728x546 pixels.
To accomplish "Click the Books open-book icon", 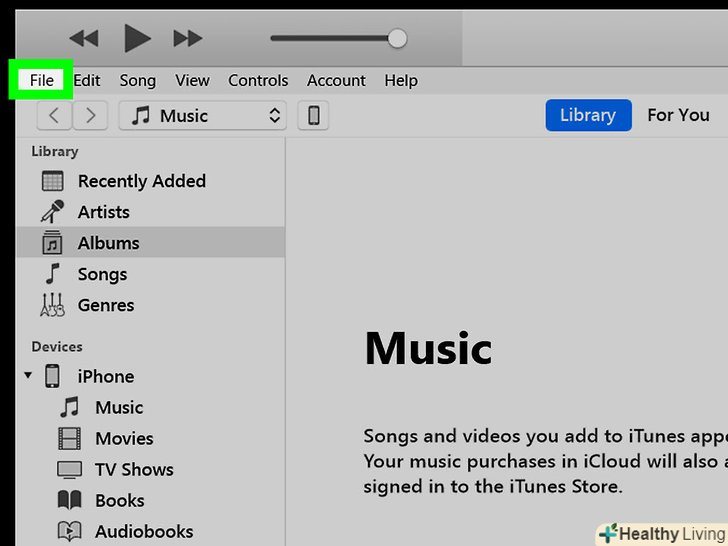I will pos(70,500).
